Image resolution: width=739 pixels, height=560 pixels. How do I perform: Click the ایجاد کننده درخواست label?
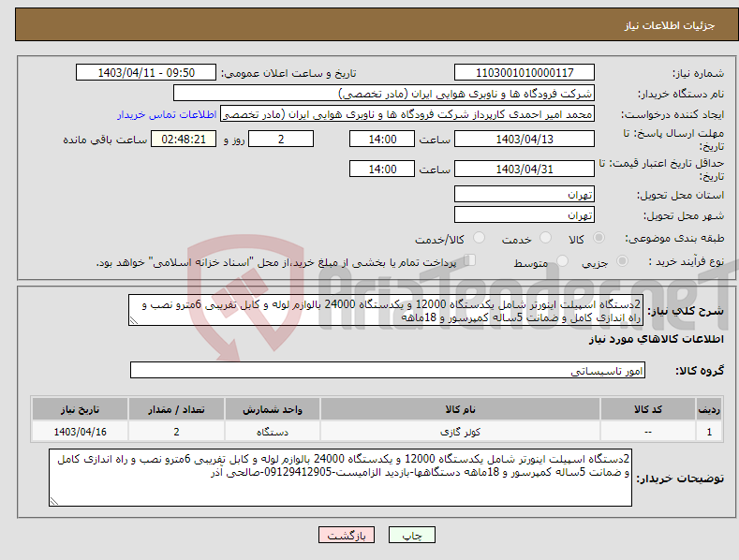[x=672, y=115]
